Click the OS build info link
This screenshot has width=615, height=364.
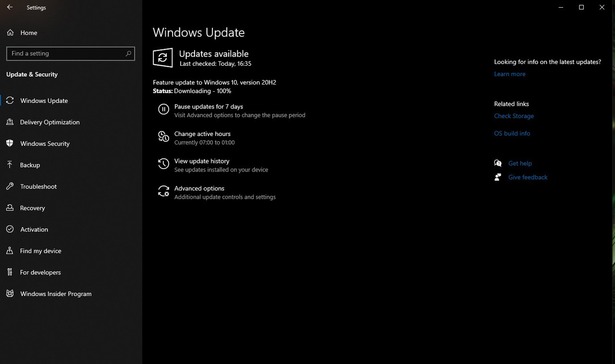pos(512,133)
